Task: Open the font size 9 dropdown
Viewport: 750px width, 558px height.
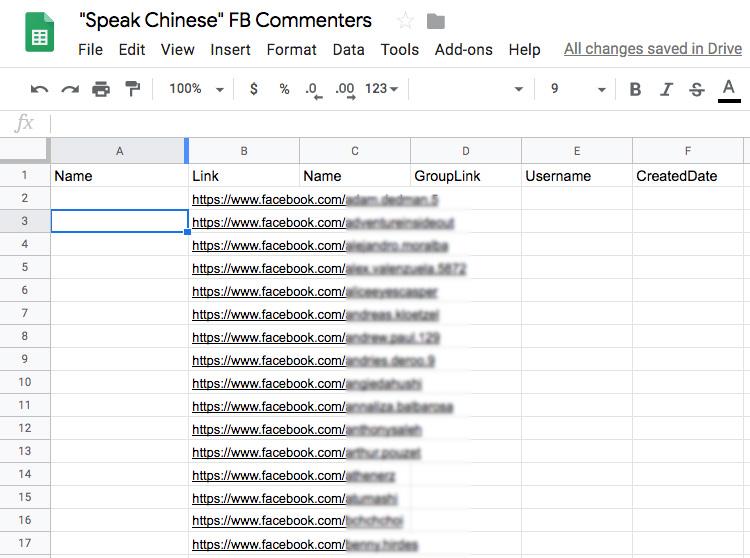Action: [x=578, y=89]
